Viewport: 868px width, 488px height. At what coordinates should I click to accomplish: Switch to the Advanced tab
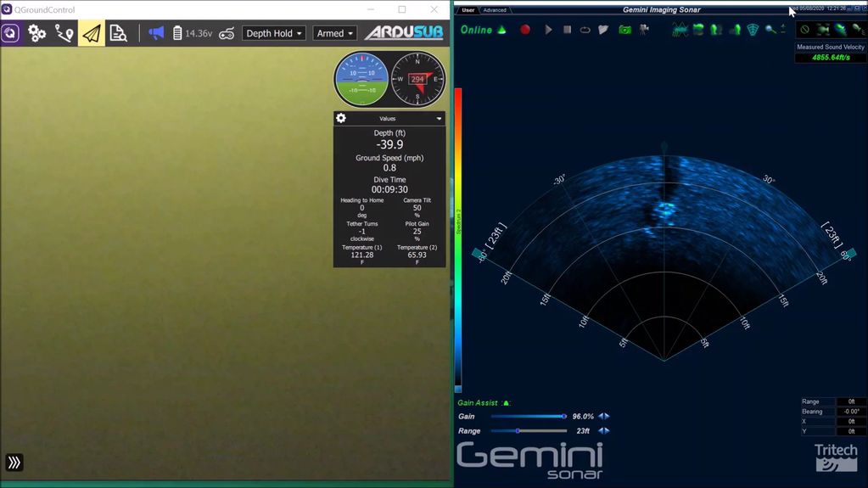coord(494,10)
